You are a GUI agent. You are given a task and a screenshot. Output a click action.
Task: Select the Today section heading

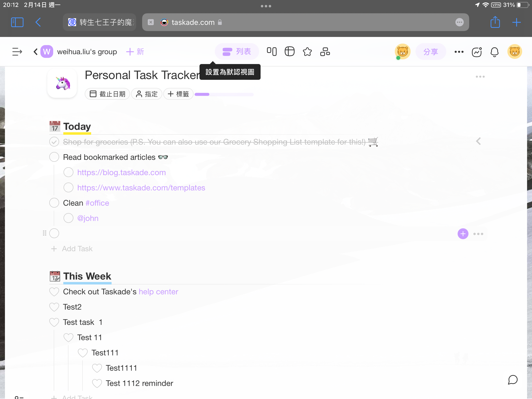point(77,126)
